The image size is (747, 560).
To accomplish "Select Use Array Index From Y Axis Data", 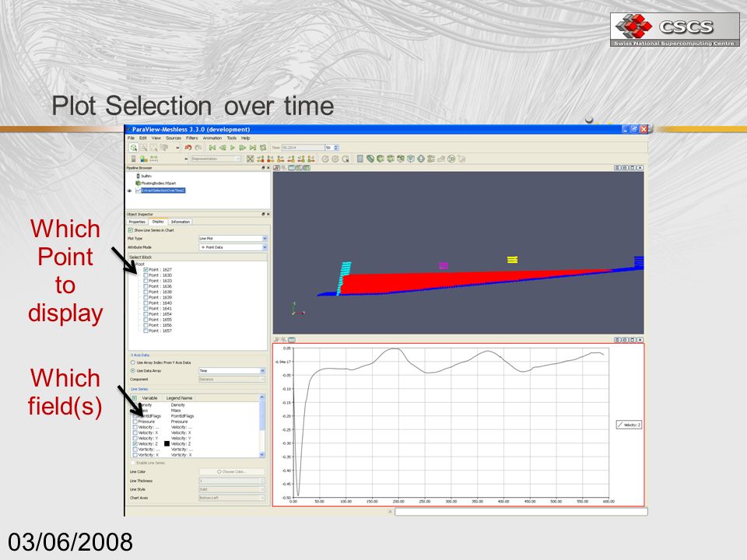I will click(133, 362).
